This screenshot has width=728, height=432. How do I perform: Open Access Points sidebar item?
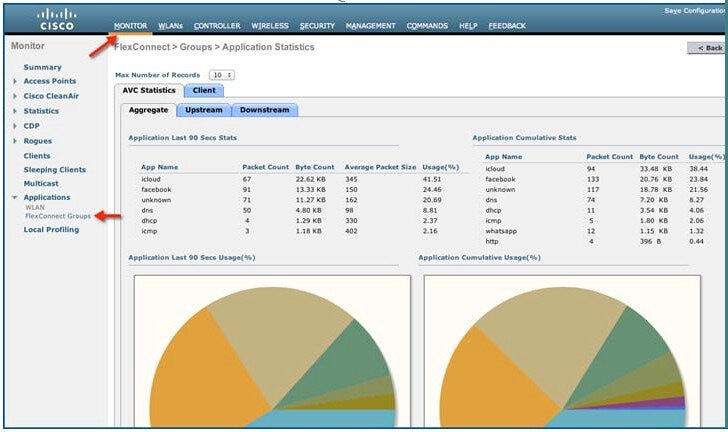(x=50, y=81)
